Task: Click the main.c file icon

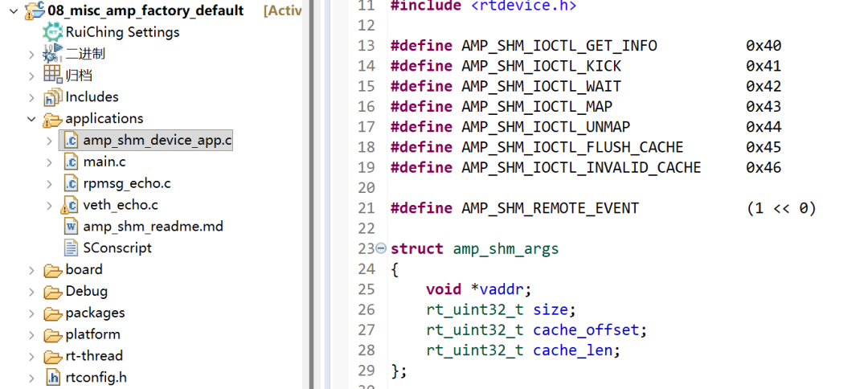Action: (71, 162)
